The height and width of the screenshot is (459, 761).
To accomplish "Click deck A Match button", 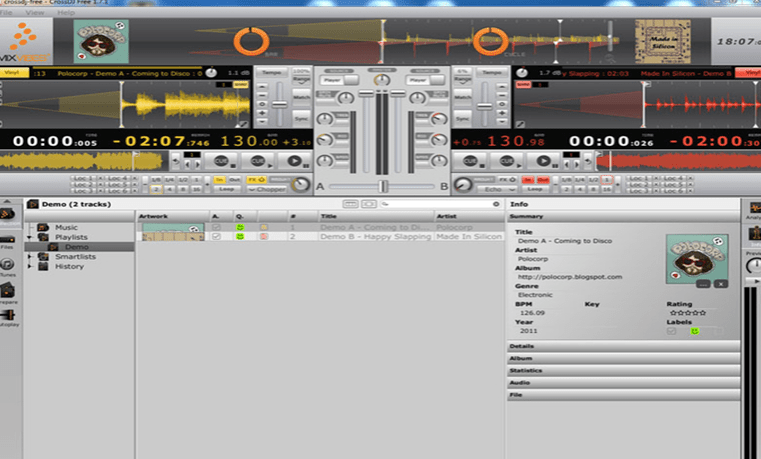I will click(301, 97).
